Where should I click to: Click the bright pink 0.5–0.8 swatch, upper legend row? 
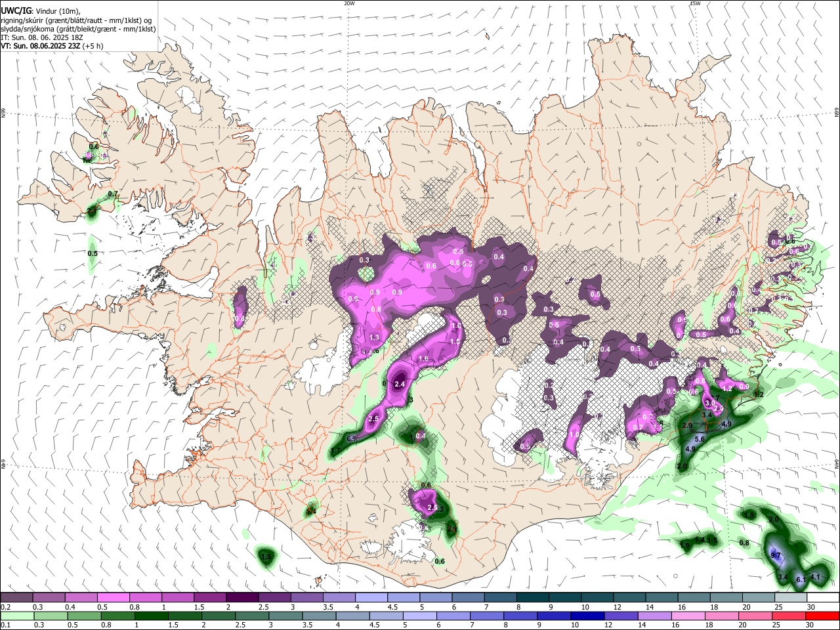pos(114,598)
